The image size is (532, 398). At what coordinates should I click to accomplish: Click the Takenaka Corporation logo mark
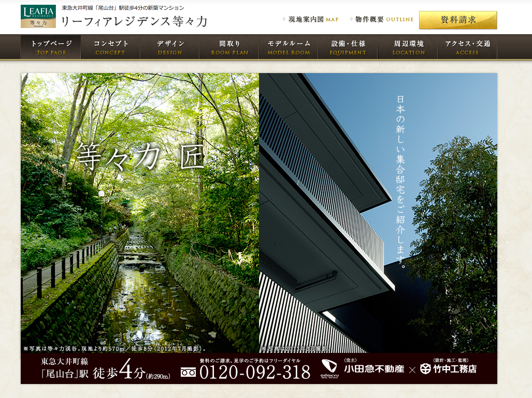pos(425,369)
